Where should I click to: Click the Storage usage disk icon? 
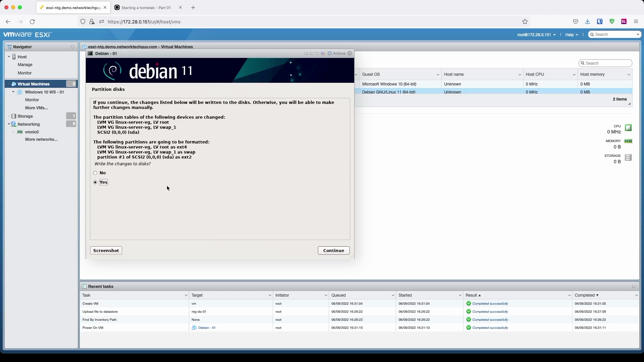tap(628, 157)
